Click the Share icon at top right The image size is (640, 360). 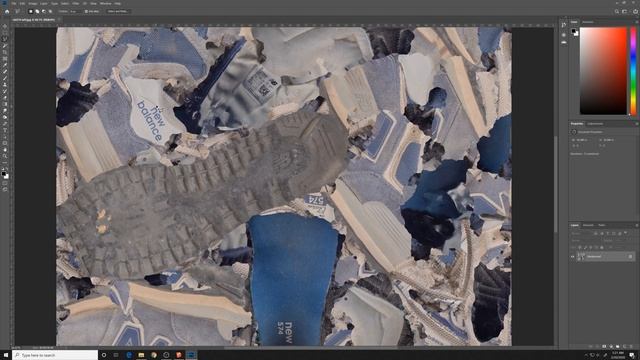pos(635,11)
